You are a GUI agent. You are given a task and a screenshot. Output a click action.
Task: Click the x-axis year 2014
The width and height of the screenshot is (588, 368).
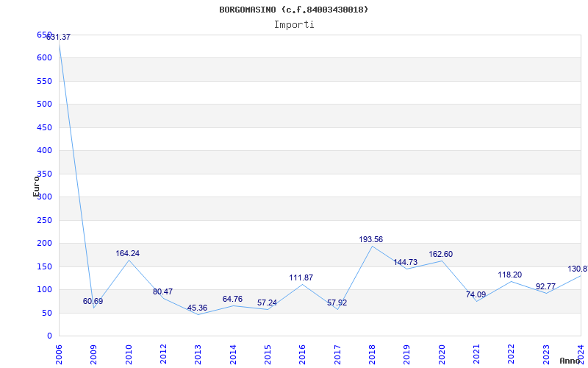233,355
